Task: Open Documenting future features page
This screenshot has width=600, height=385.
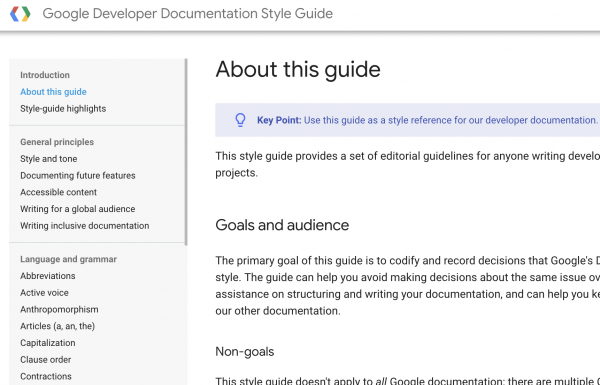Action: [78, 176]
